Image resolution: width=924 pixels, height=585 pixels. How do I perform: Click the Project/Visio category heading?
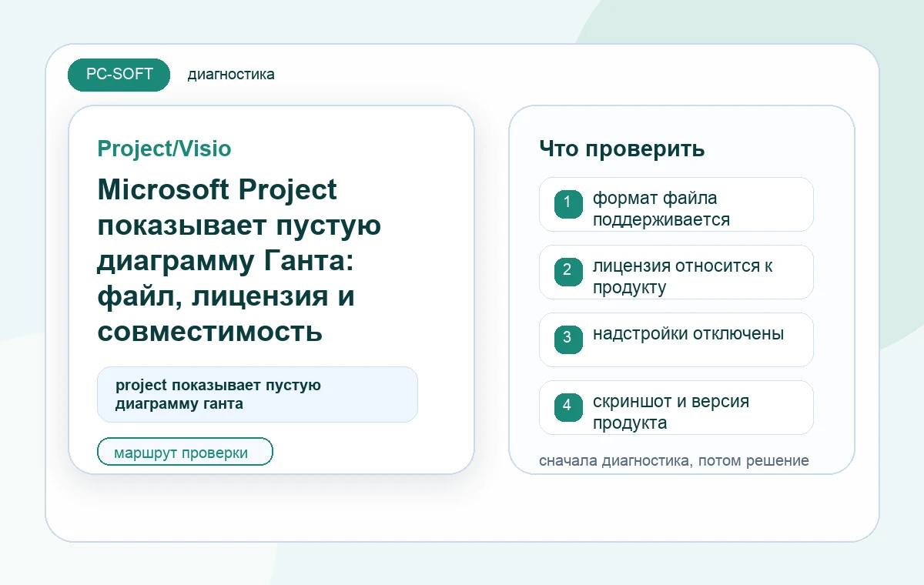tap(164, 149)
